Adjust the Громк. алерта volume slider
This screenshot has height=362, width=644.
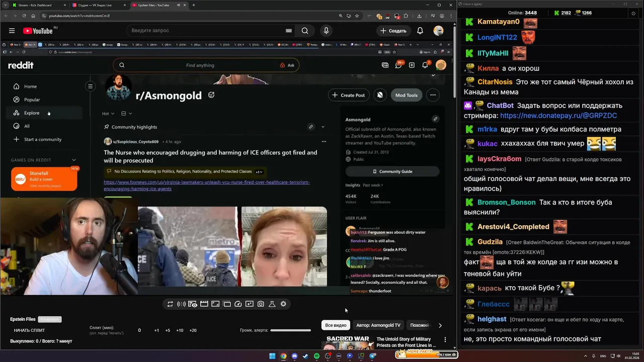click(290, 330)
